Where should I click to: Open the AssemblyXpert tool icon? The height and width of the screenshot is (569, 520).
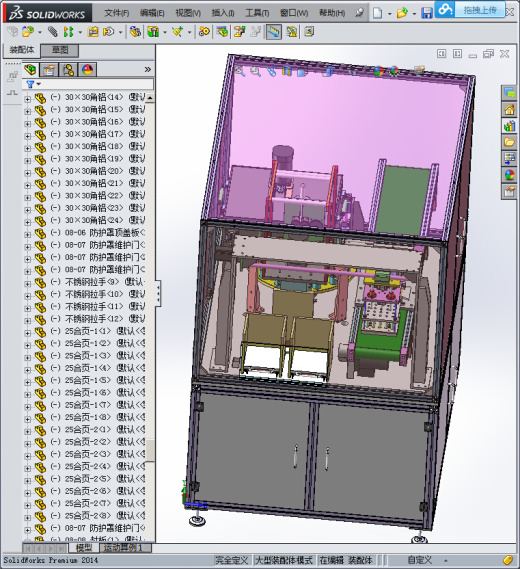pos(292,32)
